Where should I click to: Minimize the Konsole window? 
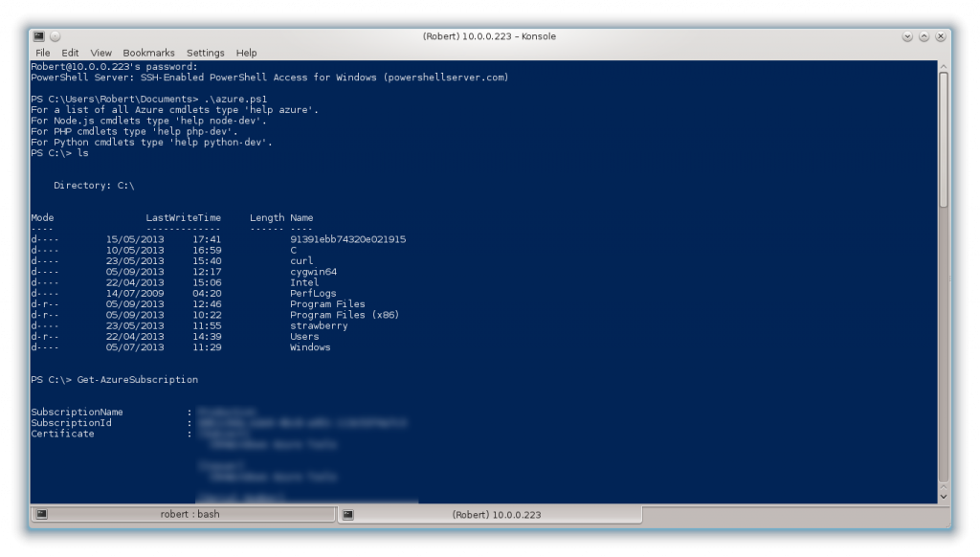[907, 36]
